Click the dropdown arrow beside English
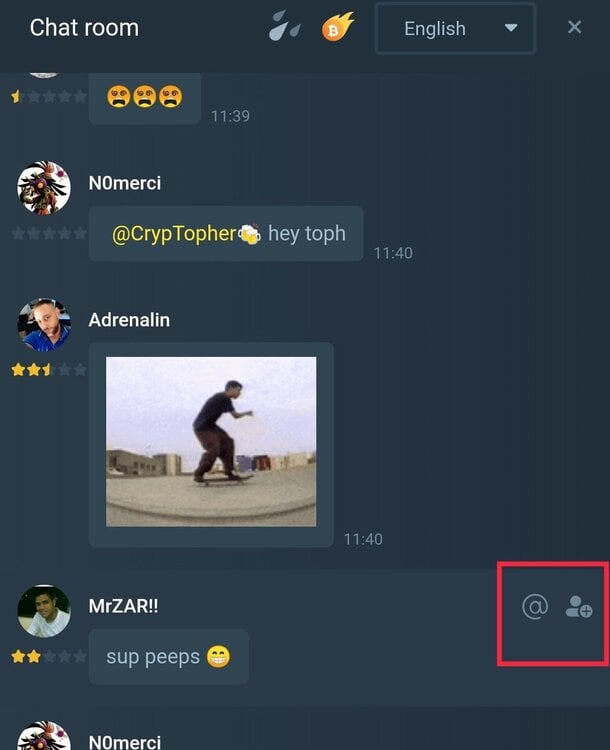 511,28
